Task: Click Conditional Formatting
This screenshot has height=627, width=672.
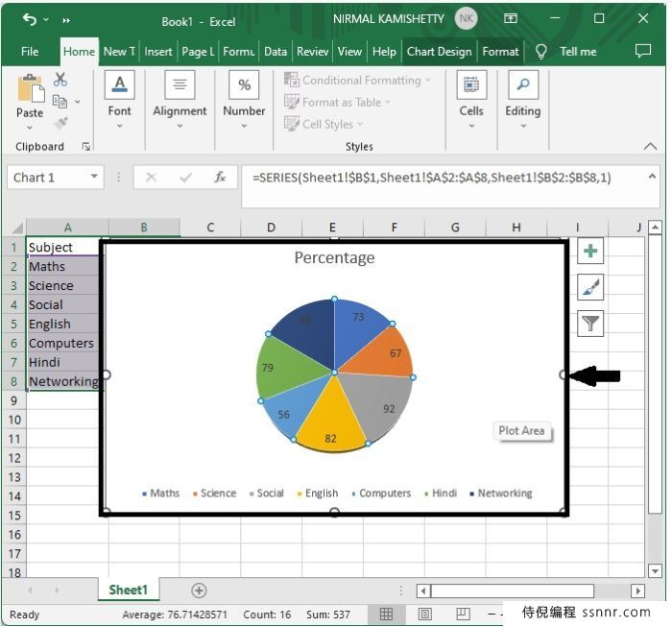Action: [x=357, y=80]
